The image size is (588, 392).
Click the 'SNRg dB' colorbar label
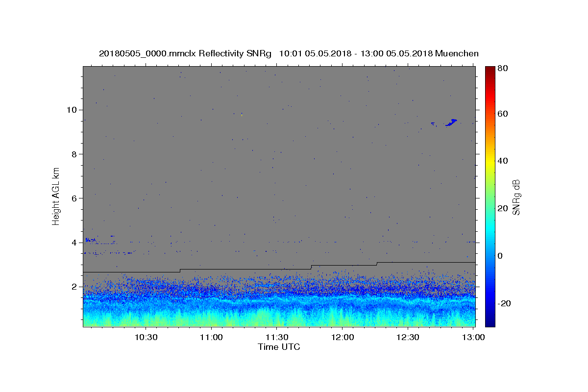click(516, 197)
